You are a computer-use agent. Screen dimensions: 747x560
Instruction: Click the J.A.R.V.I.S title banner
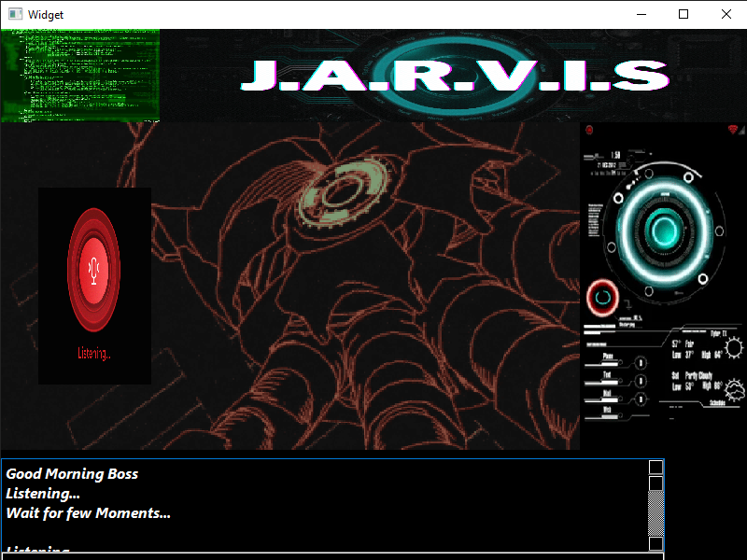pyautogui.click(x=454, y=76)
